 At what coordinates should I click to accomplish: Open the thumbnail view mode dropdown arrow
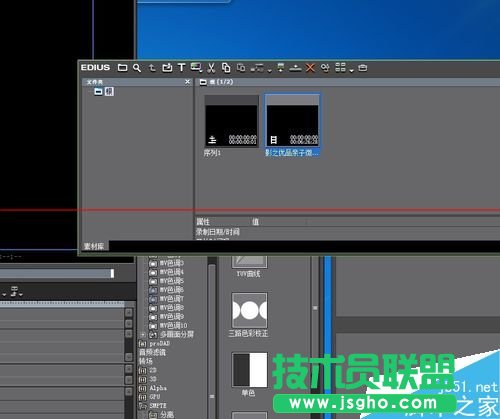click(x=351, y=71)
